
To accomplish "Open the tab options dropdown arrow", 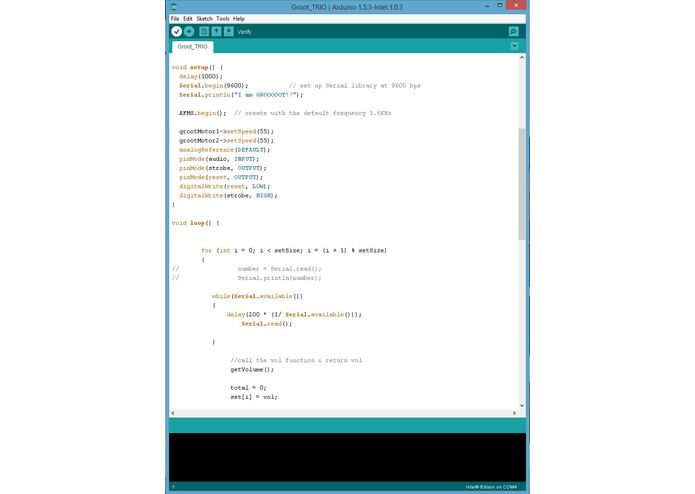I will (x=515, y=46).
